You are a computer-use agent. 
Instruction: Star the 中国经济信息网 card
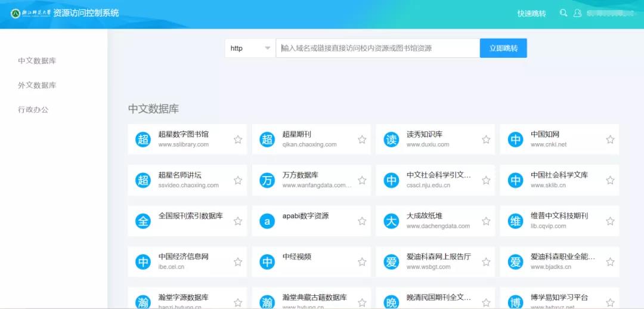click(x=238, y=262)
